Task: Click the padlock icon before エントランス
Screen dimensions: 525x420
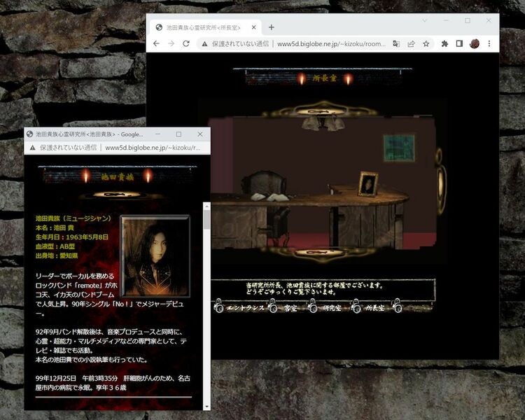Action: point(218,305)
